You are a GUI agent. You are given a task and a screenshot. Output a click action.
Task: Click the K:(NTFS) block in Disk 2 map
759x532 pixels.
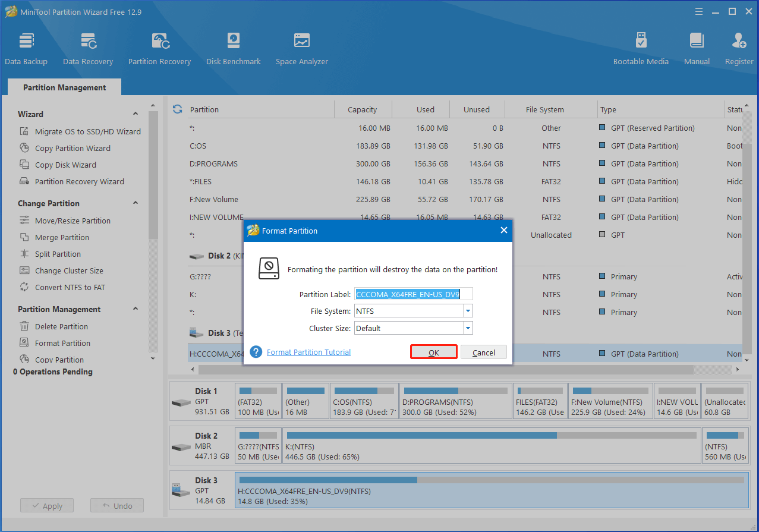pyautogui.click(x=492, y=445)
